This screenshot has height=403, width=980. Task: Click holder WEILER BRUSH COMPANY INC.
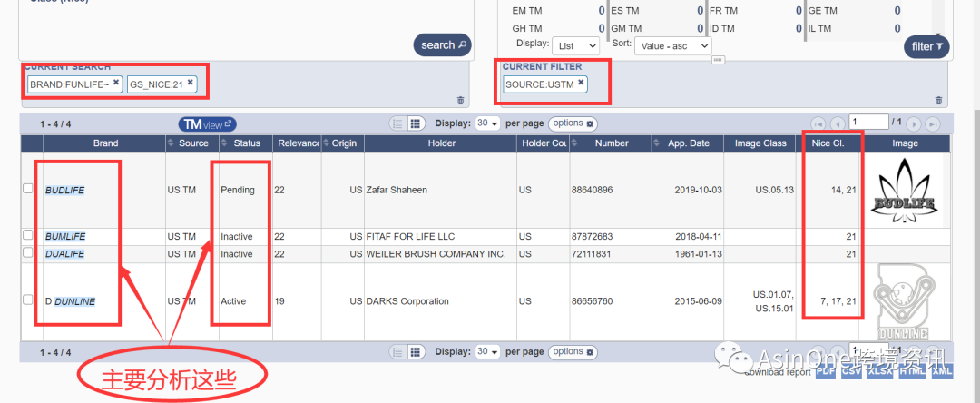[436, 254]
